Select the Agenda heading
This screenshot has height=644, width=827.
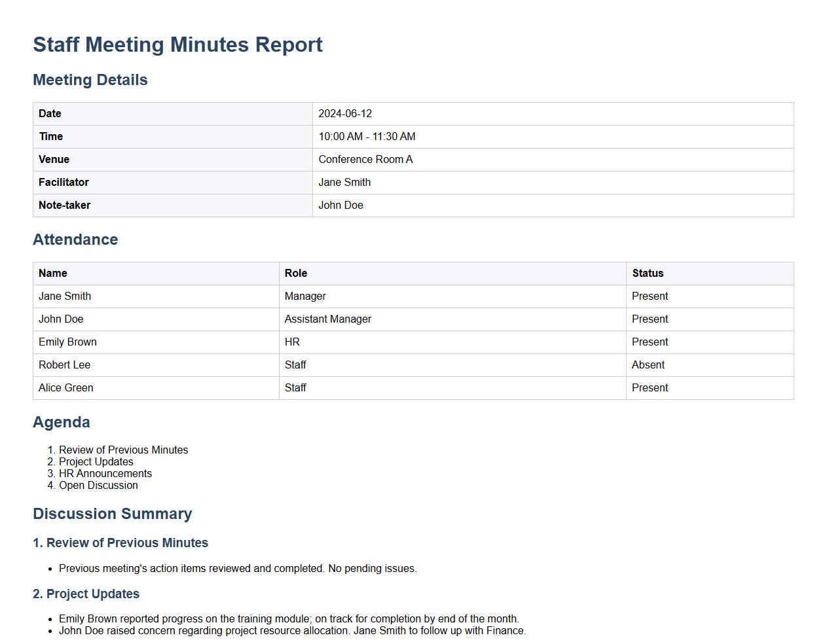pyautogui.click(x=62, y=422)
